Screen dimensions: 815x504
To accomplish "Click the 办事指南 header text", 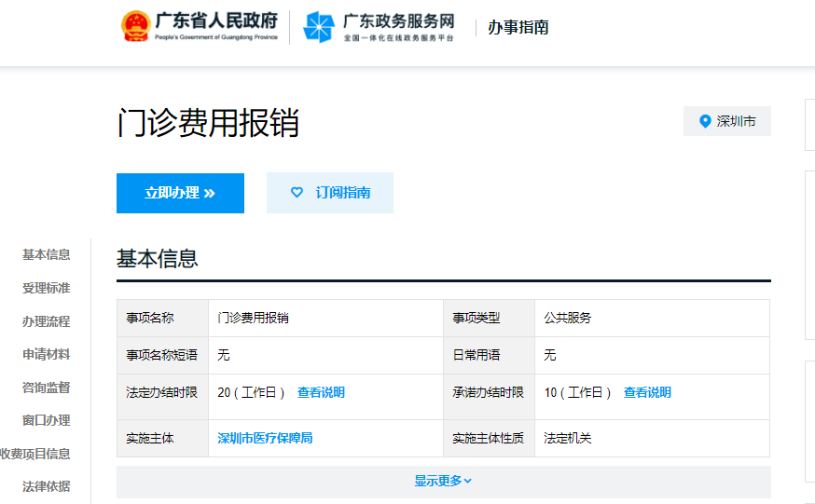I will tap(518, 27).
